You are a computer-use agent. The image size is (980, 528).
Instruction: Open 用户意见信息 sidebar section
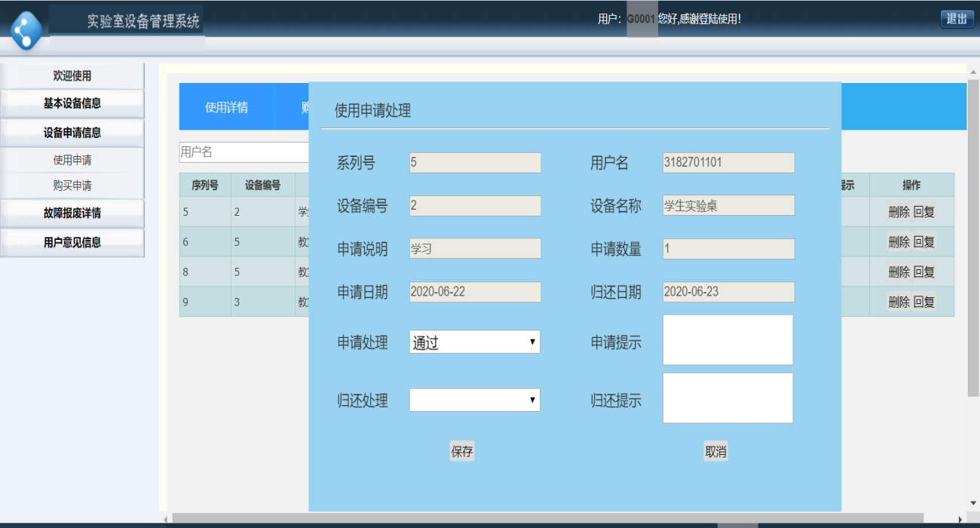72,243
